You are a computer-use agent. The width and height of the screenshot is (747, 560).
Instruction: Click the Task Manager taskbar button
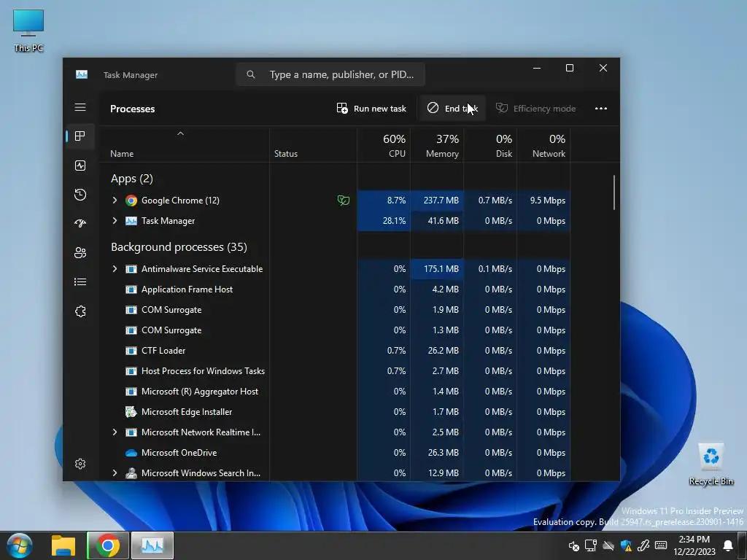[x=152, y=545]
